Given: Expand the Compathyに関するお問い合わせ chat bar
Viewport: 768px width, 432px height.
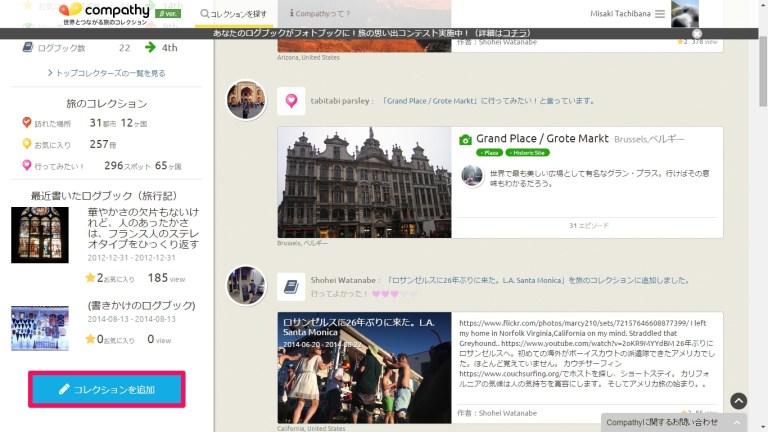Looking at the screenshot, I should pyautogui.click(x=673, y=422).
